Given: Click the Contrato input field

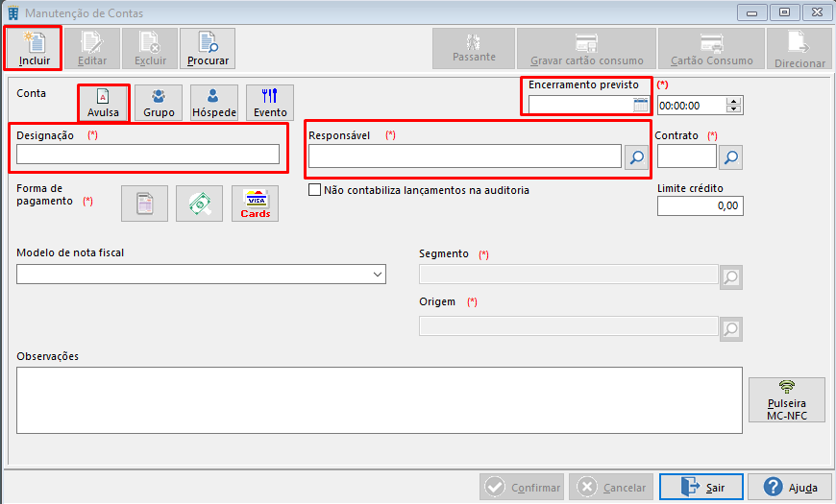Looking at the screenshot, I should tap(687, 156).
